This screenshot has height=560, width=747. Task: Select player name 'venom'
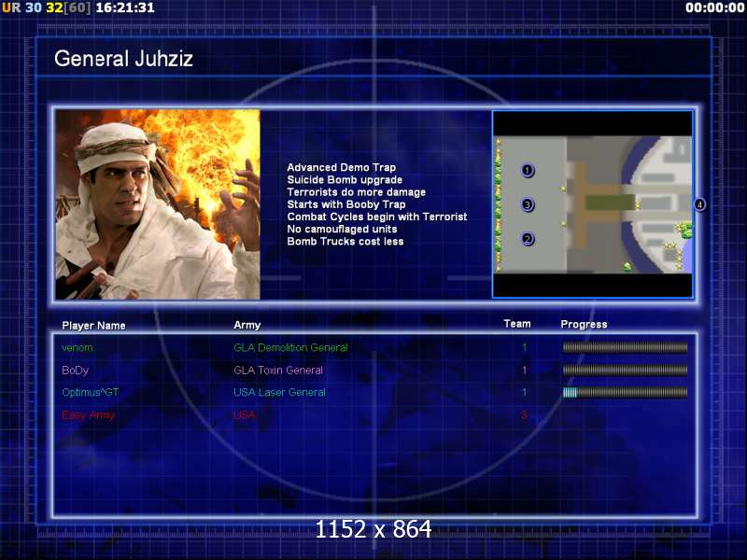(78, 348)
